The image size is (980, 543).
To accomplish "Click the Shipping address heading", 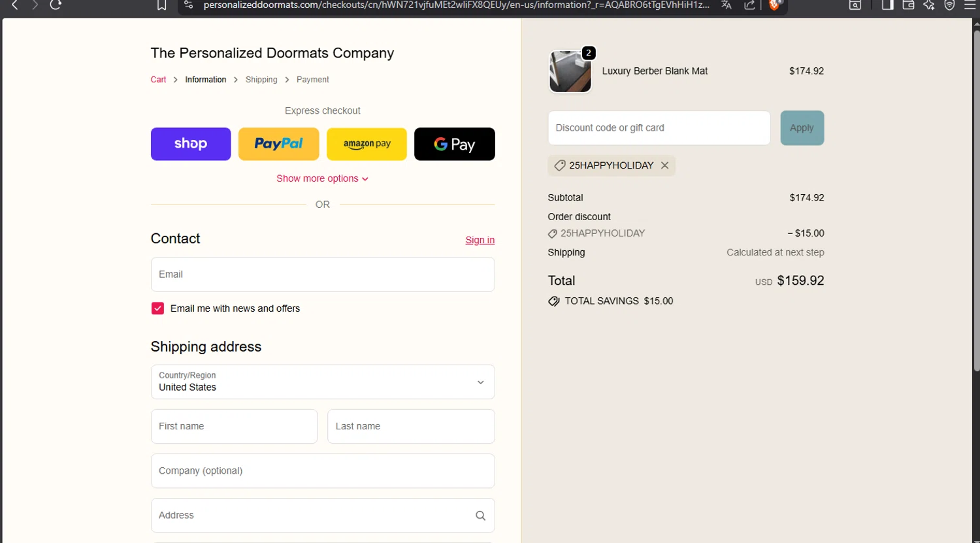I will 206,347.
